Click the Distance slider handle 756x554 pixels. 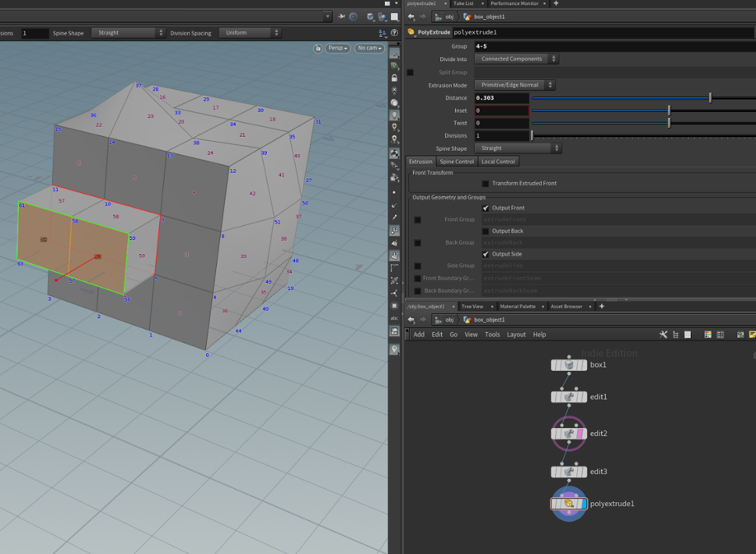(x=710, y=98)
